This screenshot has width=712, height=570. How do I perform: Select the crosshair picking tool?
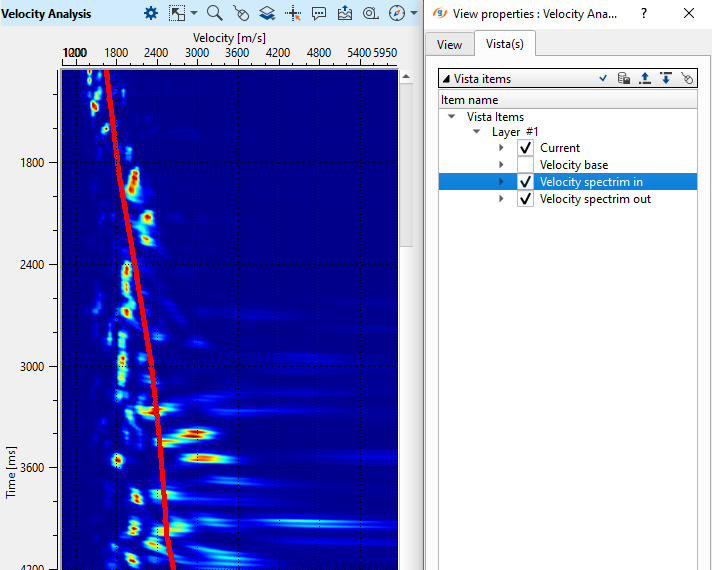293,13
